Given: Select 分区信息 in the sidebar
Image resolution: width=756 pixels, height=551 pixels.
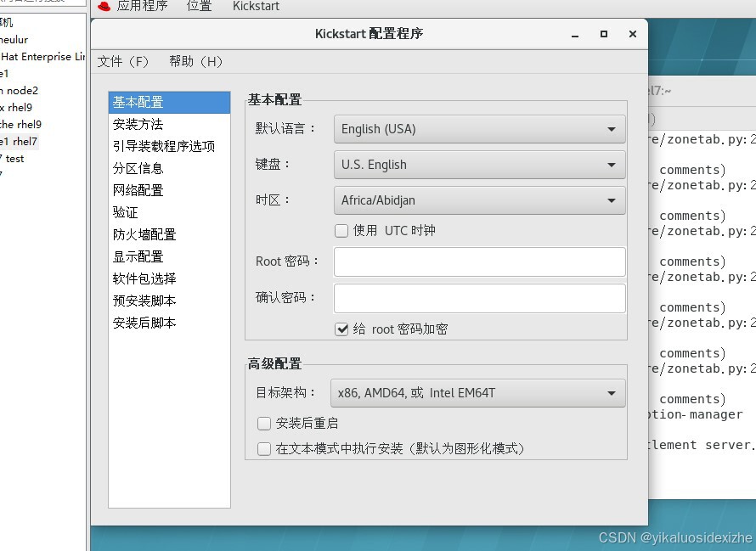Looking at the screenshot, I should click(x=169, y=168).
